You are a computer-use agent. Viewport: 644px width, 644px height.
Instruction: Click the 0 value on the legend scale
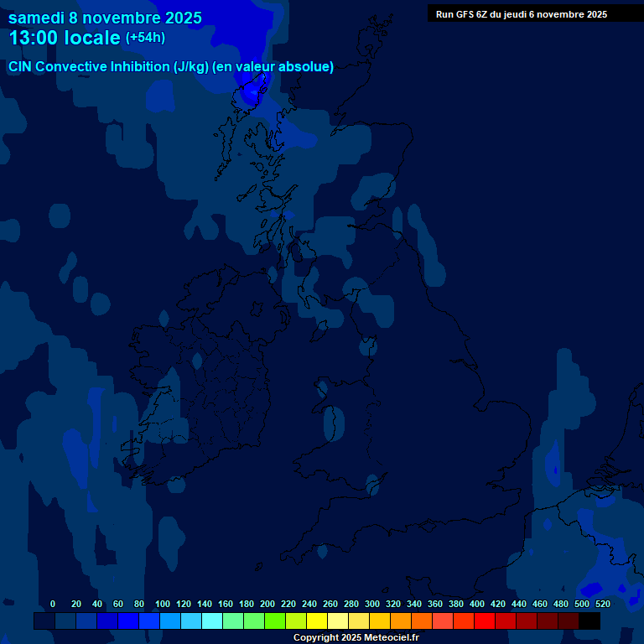coord(53,604)
